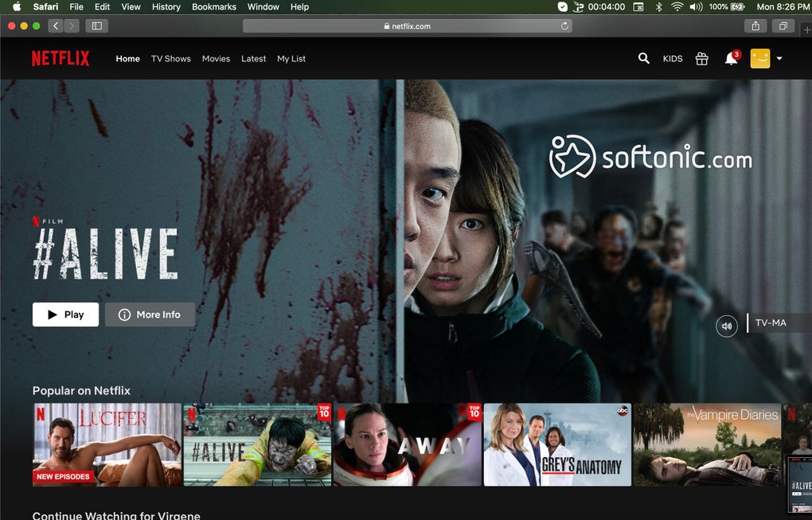Open the Latest tab
Viewport: 812px width, 520px height.
[253, 58]
